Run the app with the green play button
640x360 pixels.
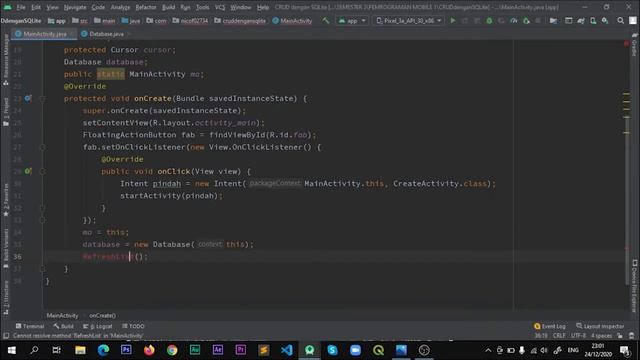tap(453, 20)
